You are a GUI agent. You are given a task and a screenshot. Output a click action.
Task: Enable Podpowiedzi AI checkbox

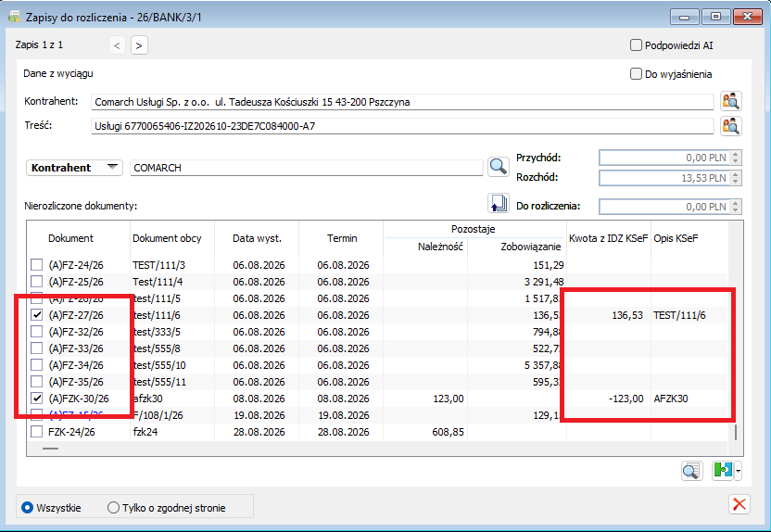(x=636, y=45)
